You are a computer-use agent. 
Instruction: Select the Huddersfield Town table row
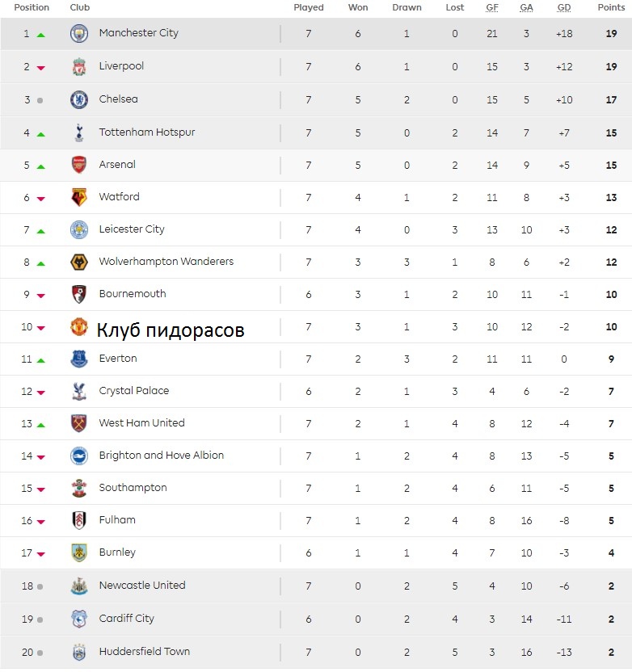316,653
